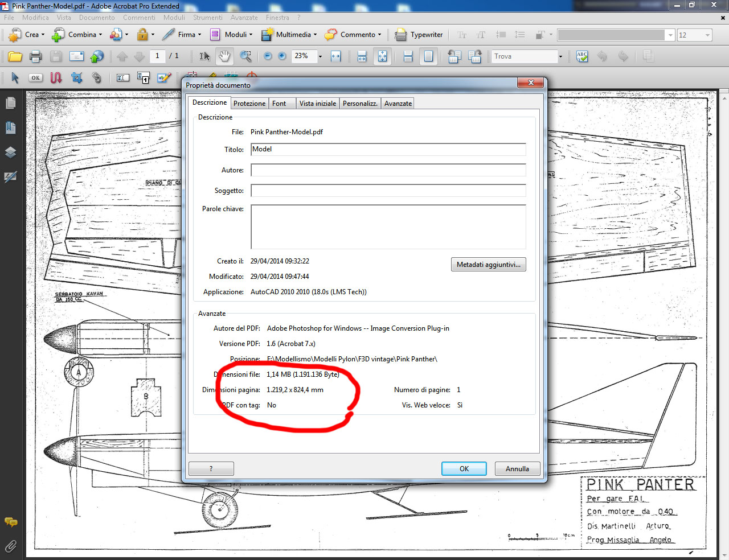Rotate view counterclockwise icon
The height and width of the screenshot is (560, 729).
454,56
